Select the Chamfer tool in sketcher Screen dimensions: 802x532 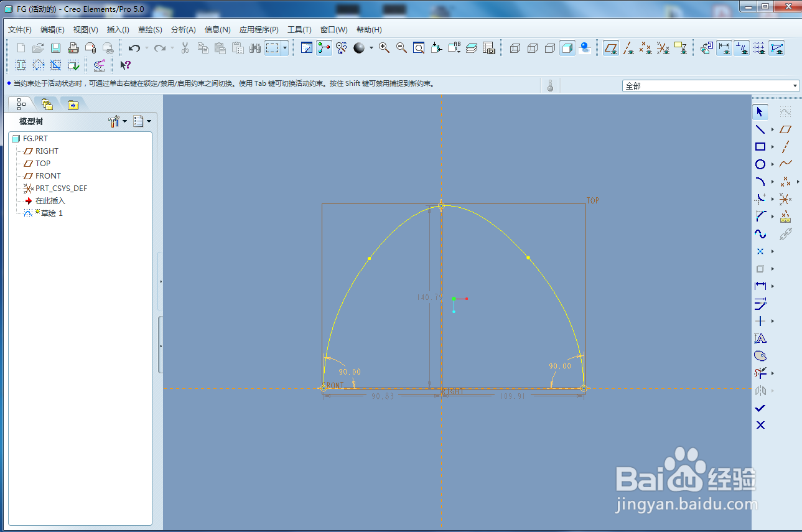tap(760, 217)
